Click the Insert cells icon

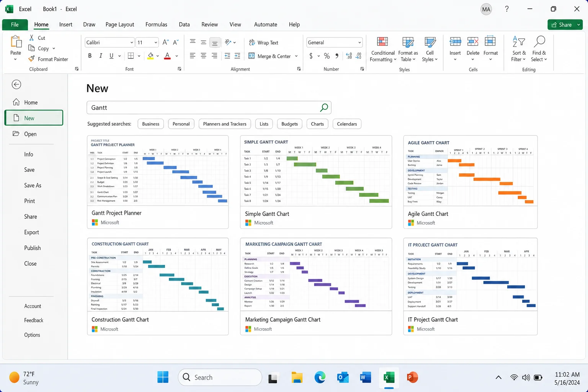point(455,41)
